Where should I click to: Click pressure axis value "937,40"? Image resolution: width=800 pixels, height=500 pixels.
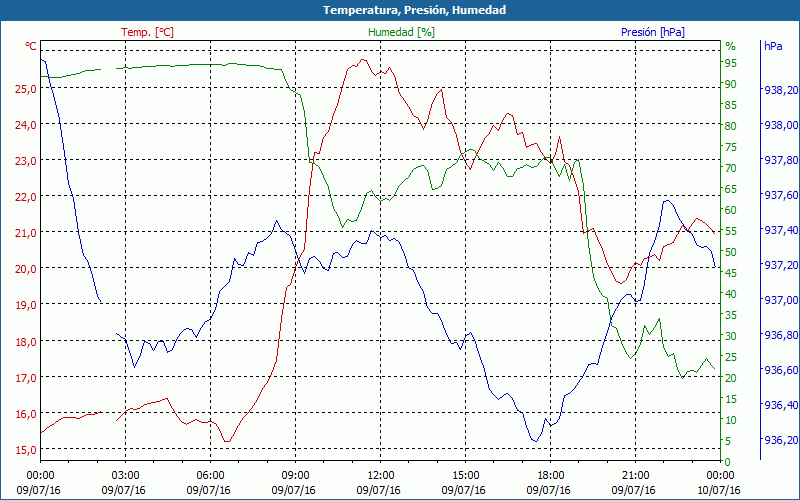[781, 230]
